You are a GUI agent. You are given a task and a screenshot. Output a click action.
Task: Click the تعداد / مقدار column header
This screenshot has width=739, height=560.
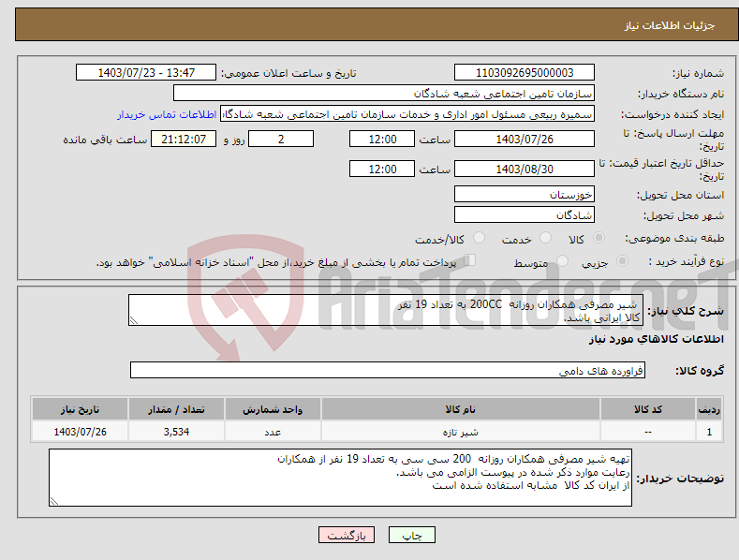(x=176, y=409)
